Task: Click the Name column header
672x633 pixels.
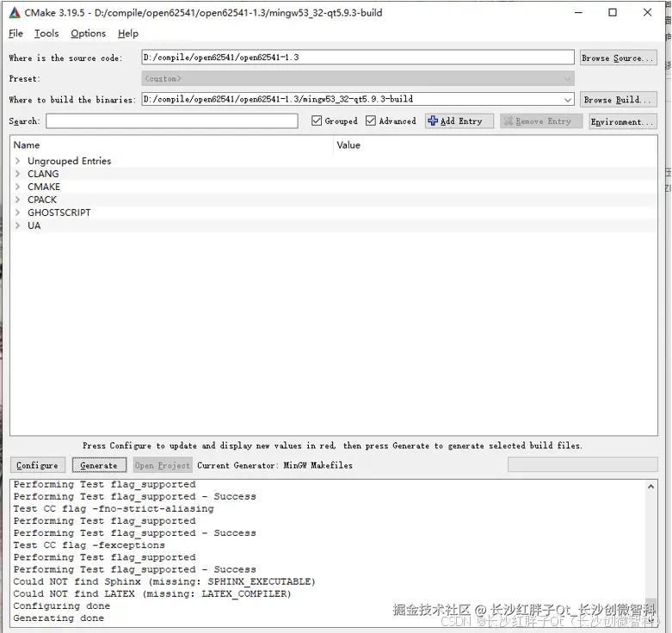Action: click(172, 145)
